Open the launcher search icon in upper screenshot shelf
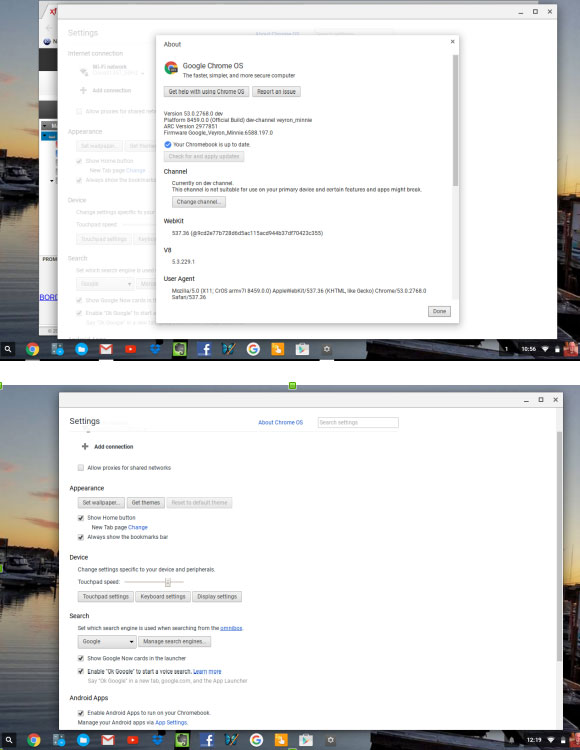The image size is (580, 750). 8,349
